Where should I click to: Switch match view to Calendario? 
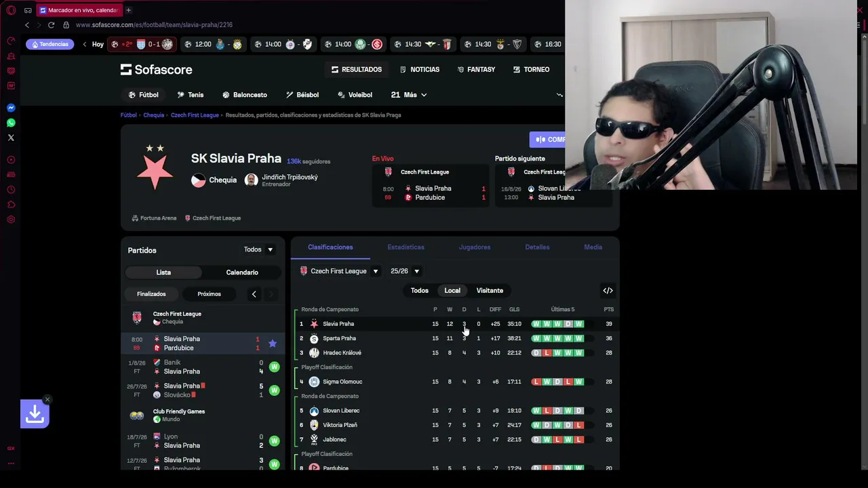click(x=242, y=272)
